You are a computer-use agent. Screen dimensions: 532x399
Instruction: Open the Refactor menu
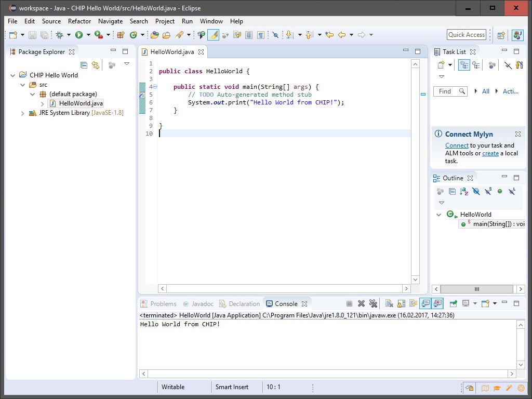point(79,21)
